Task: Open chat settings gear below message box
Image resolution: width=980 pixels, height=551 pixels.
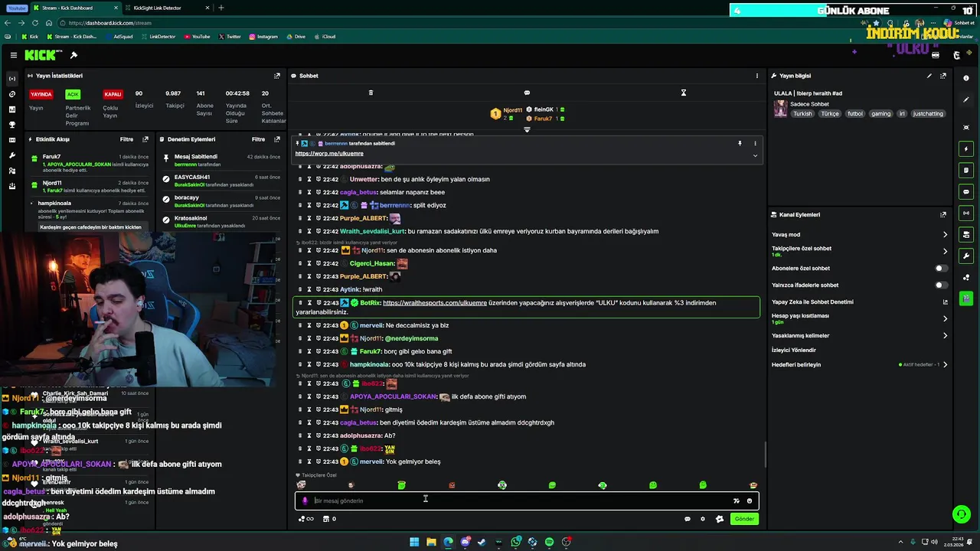Action: click(x=703, y=519)
